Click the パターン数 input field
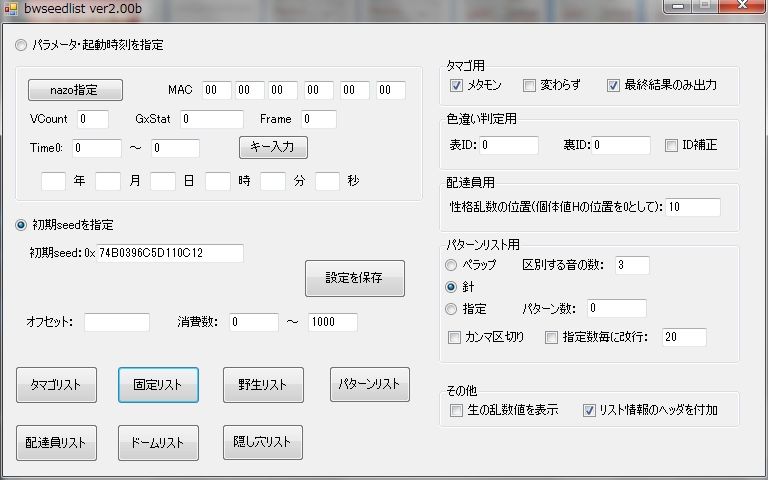 (617, 308)
